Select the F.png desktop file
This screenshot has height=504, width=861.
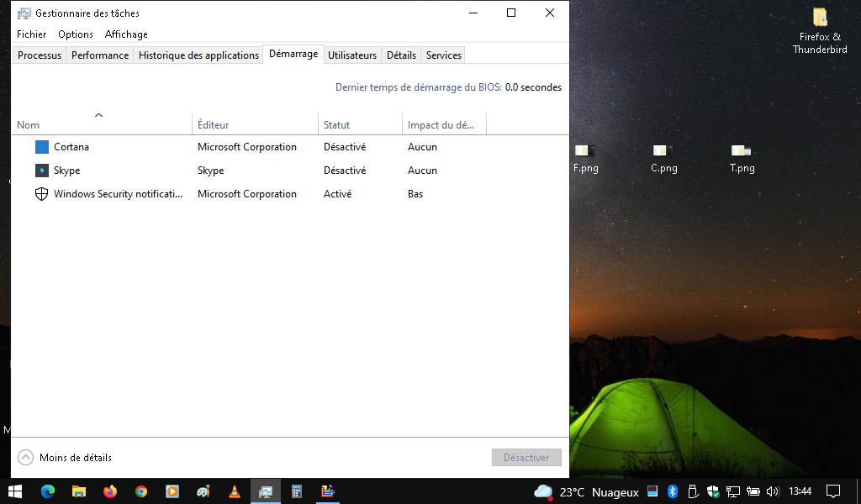(585, 159)
